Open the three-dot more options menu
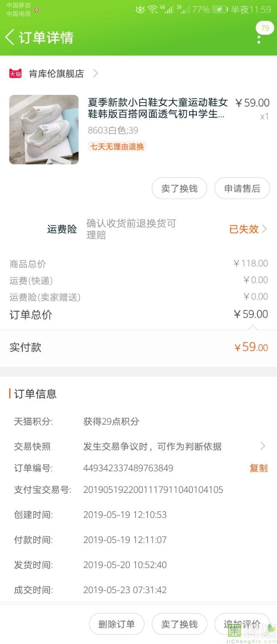 259,39
